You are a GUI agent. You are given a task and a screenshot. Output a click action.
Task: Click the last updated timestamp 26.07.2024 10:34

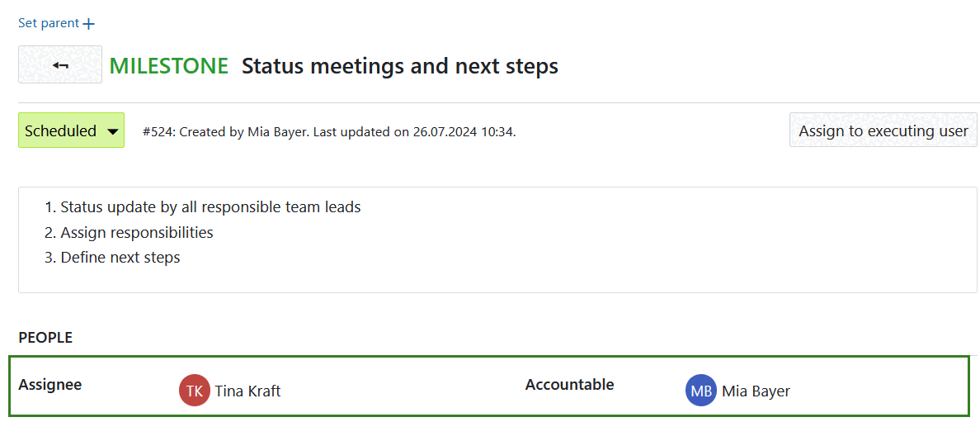[x=464, y=132]
